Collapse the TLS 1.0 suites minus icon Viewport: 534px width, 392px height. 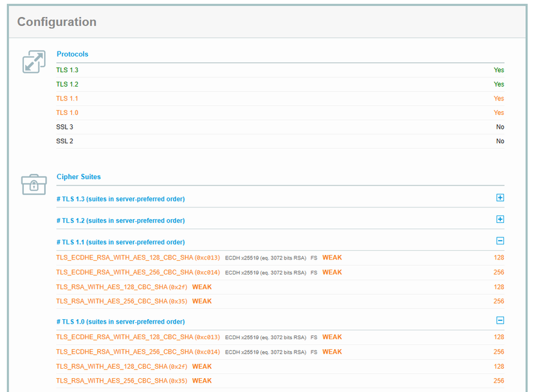[500, 320]
